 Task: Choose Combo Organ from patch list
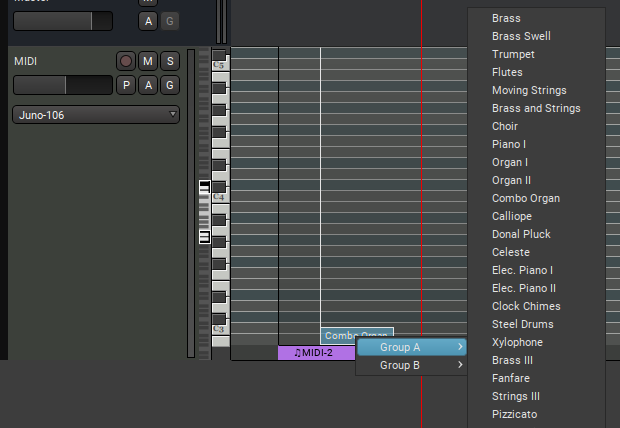click(525, 198)
